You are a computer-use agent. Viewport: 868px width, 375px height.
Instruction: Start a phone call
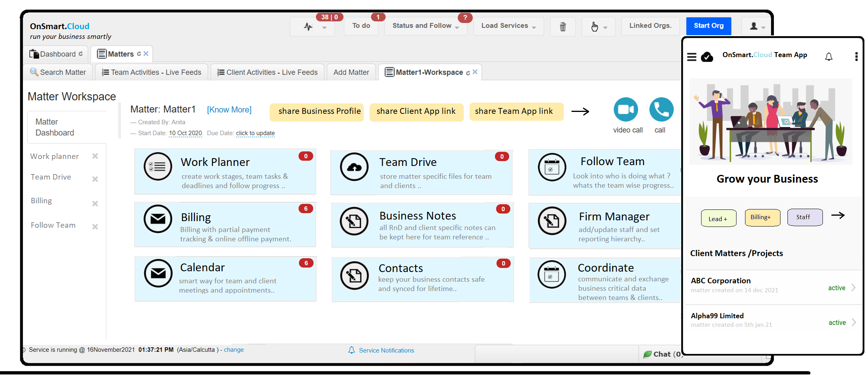pos(661,110)
